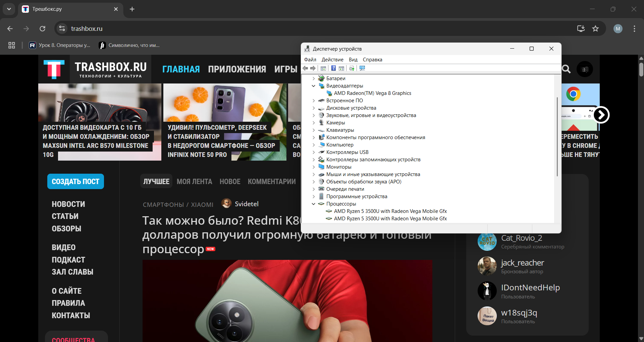The image size is (644, 342).
Task: Open ЗАЛ СЛАВЫ in left sidebar
Action: click(72, 272)
